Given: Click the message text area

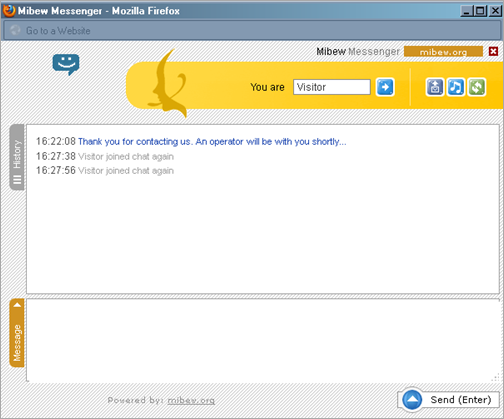Looking at the screenshot, I should [x=263, y=340].
